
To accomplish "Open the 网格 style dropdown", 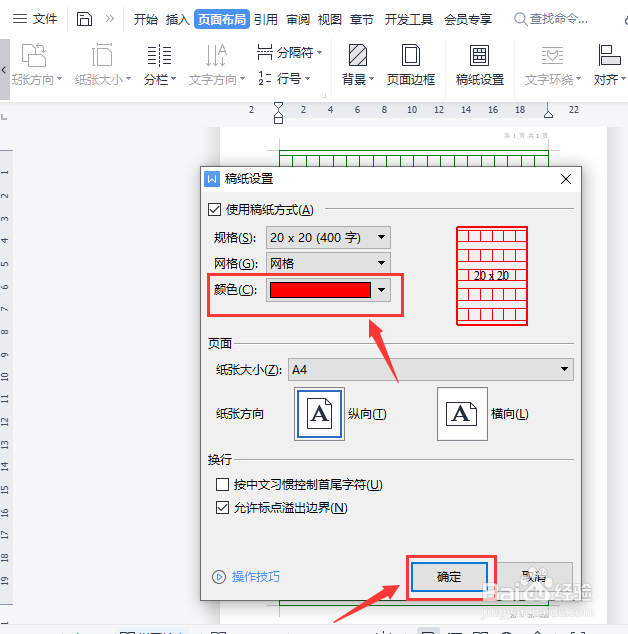I will pyautogui.click(x=328, y=263).
